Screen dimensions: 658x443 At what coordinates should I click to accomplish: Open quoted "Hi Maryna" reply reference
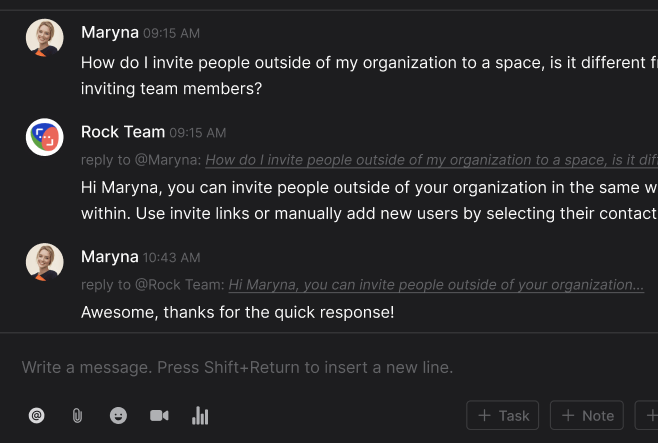[436, 285]
